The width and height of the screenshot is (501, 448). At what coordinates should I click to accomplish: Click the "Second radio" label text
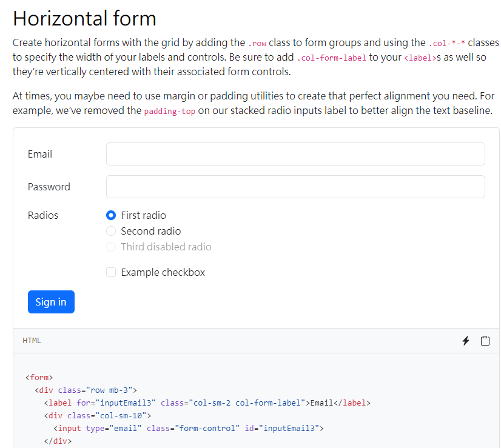click(151, 231)
